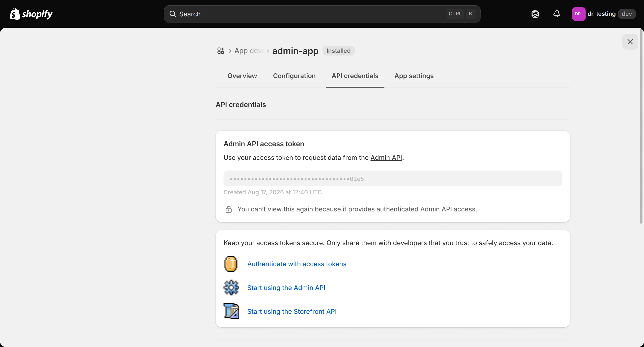Click the Storefront API blueprint icon
Screen dimensions: 644x347
tap(231, 311)
